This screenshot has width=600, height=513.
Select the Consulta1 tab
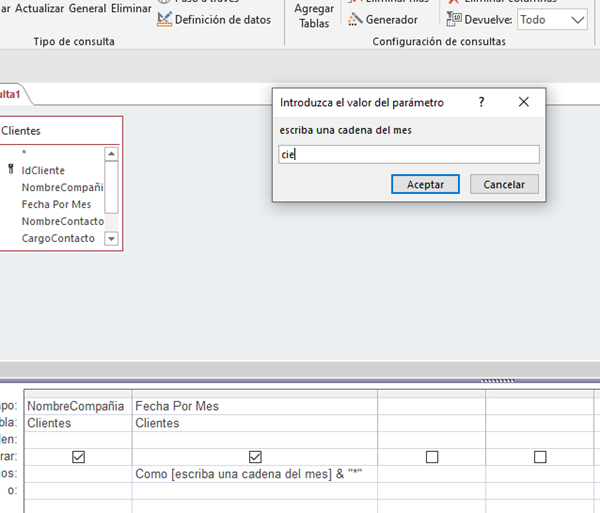11,94
